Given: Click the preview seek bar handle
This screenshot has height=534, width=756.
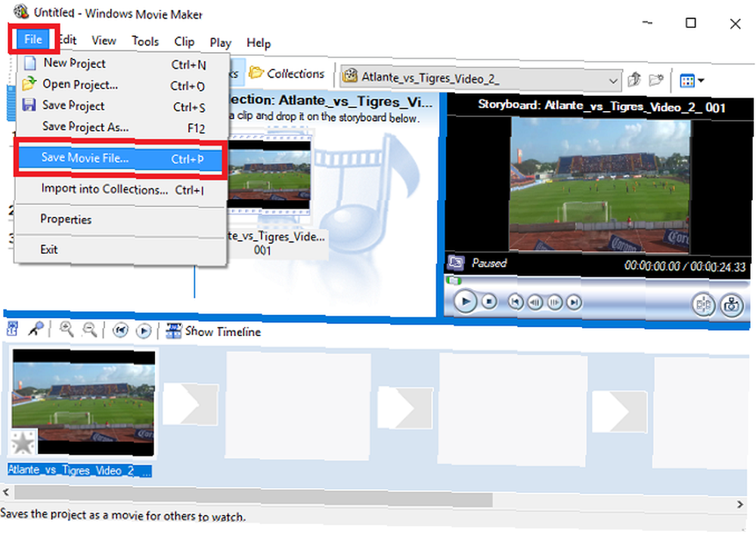Looking at the screenshot, I should (x=454, y=279).
